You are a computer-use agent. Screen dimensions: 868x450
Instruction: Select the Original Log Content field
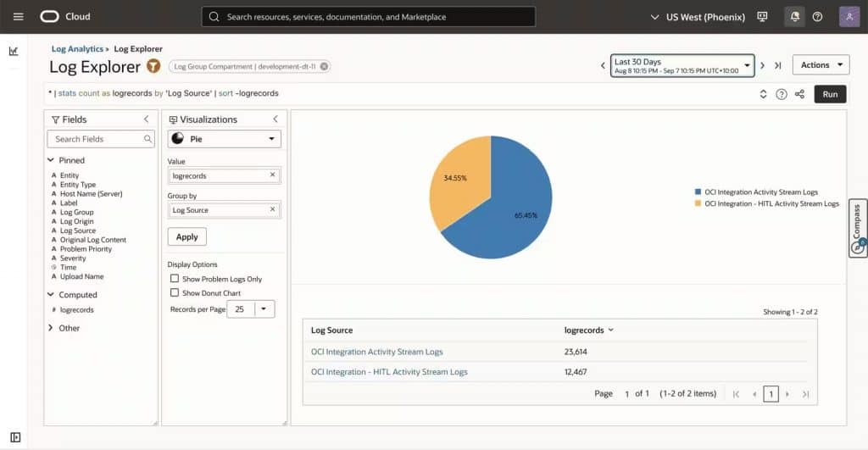(93, 240)
